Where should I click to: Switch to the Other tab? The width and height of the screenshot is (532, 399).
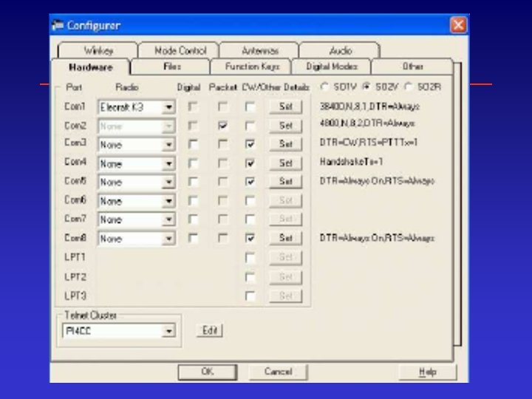point(412,66)
